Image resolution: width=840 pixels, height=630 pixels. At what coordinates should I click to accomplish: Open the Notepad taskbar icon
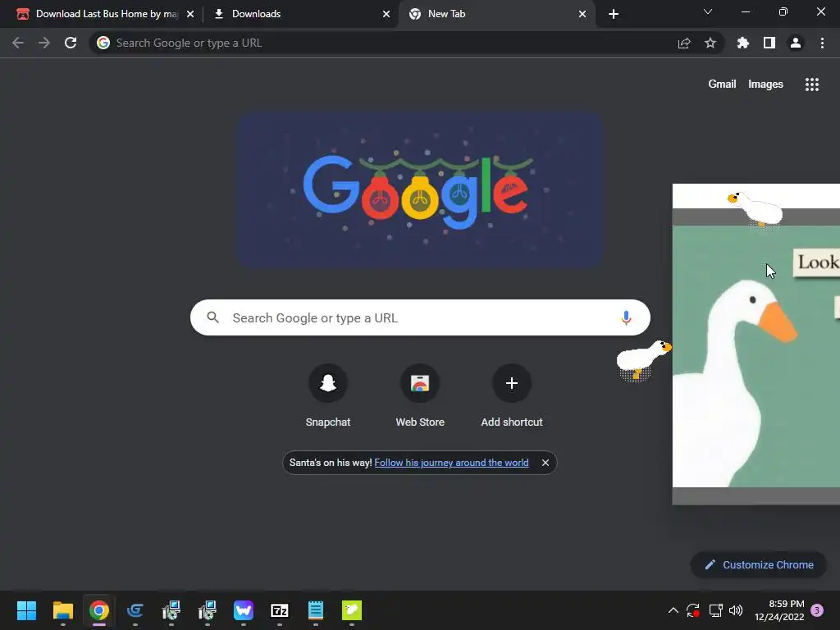(316, 610)
